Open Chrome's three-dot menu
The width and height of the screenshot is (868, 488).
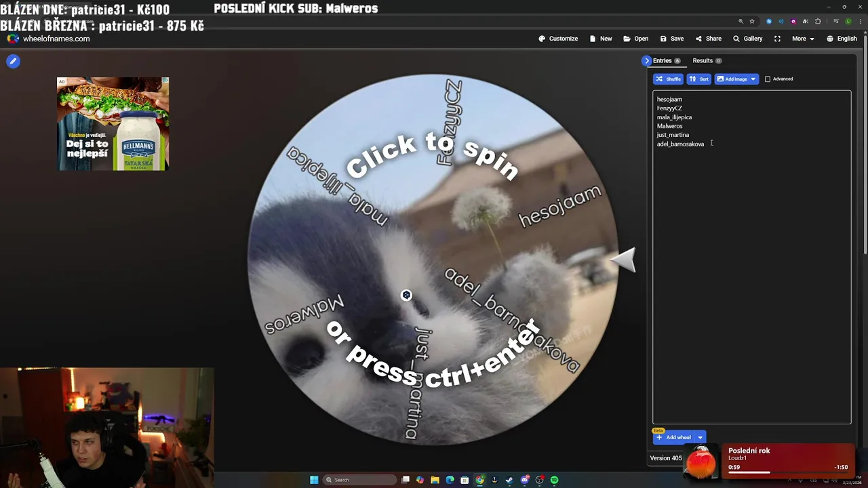860,21
